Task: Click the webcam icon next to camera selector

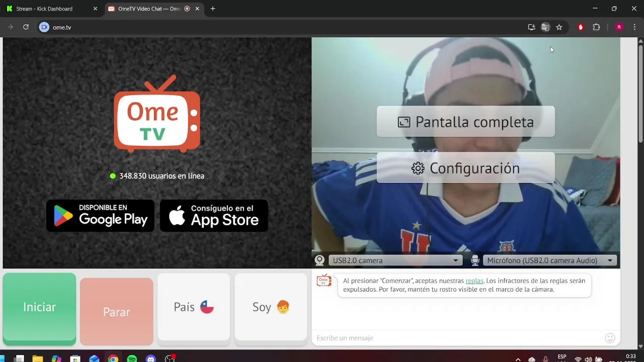Action: [319, 260]
